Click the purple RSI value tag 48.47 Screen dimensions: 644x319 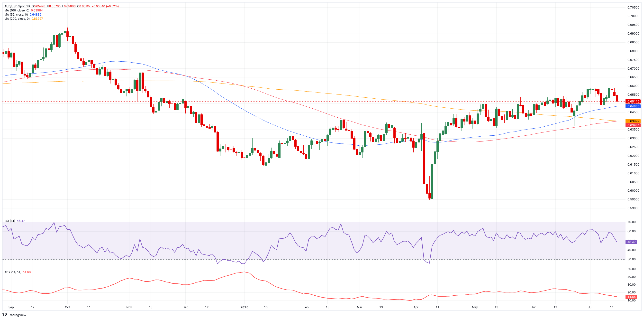[631, 242]
